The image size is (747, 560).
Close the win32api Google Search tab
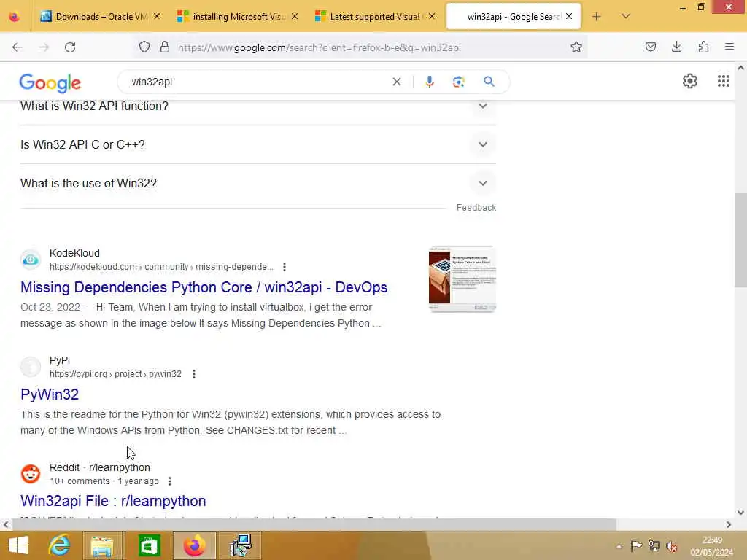(569, 17)
